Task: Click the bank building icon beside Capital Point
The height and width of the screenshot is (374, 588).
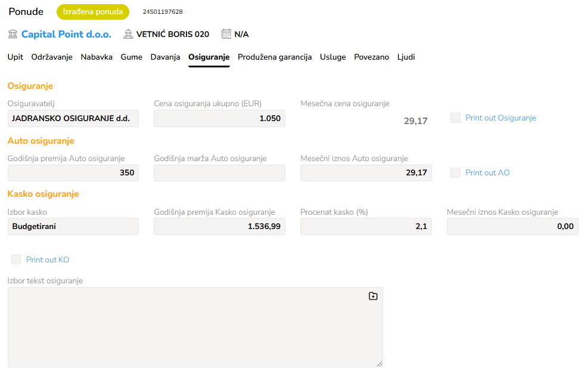Action: point(13,34)
